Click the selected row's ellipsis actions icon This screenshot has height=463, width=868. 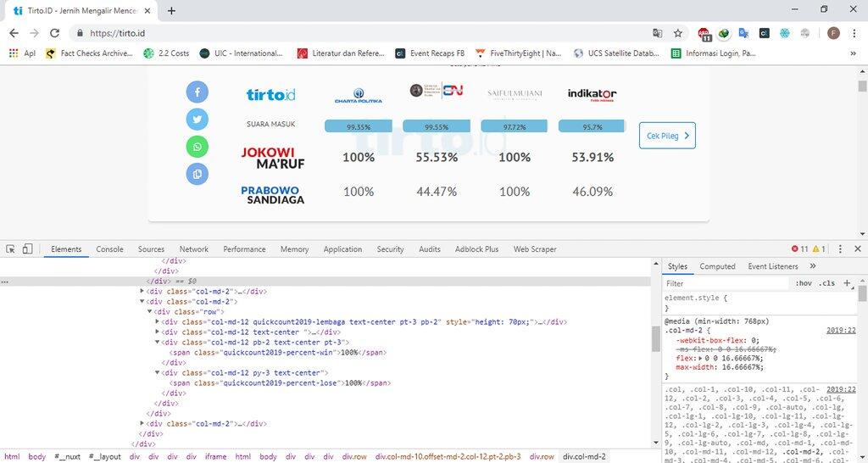click(x=4, y=282)
